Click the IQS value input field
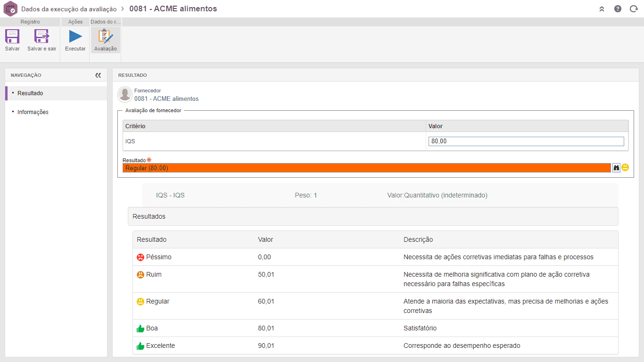 (x=526, y=141)
